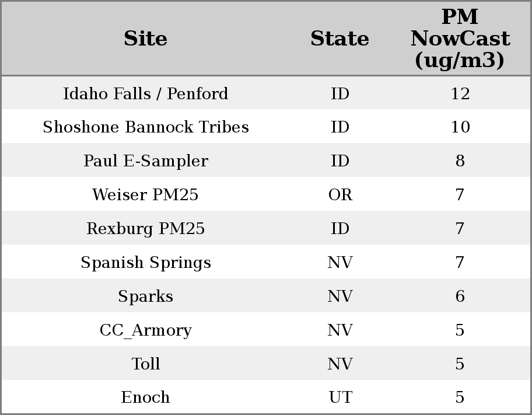Screen dimensions: 532x415
Task: Click the PM value 6 for Sparks
Action: (460, 297)
